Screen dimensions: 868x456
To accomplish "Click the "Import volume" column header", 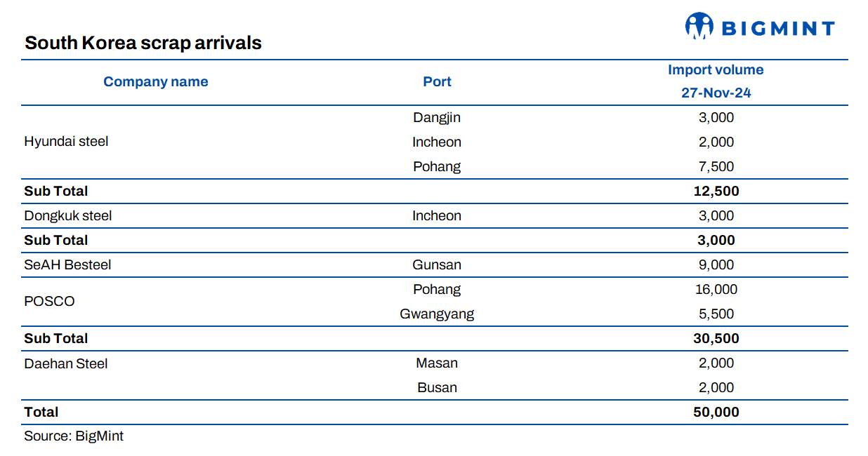I will click(x=716, y=70).
